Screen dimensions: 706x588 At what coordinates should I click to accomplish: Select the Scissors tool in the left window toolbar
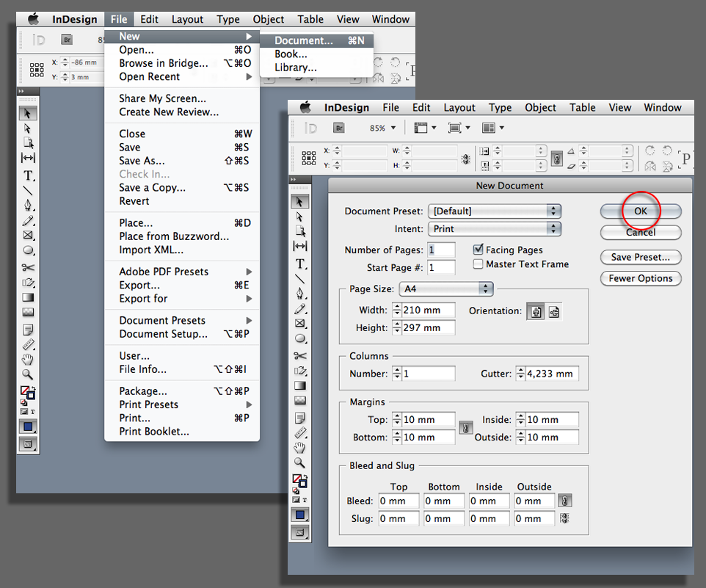click(28, 267)
